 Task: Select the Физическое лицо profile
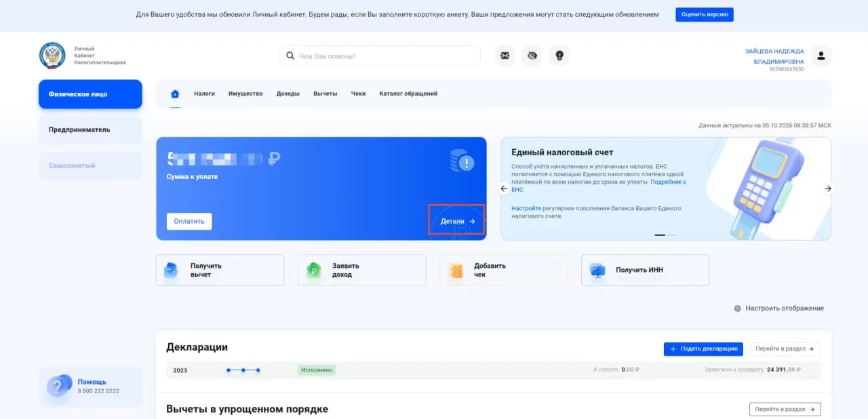(x=90, y=94)
